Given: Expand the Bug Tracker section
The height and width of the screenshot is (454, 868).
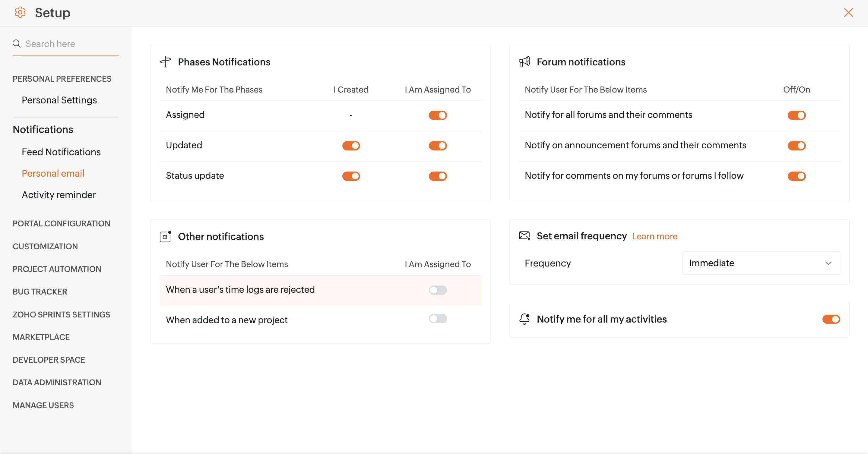Looking at the screenshot, I should [x=40, y=292].
